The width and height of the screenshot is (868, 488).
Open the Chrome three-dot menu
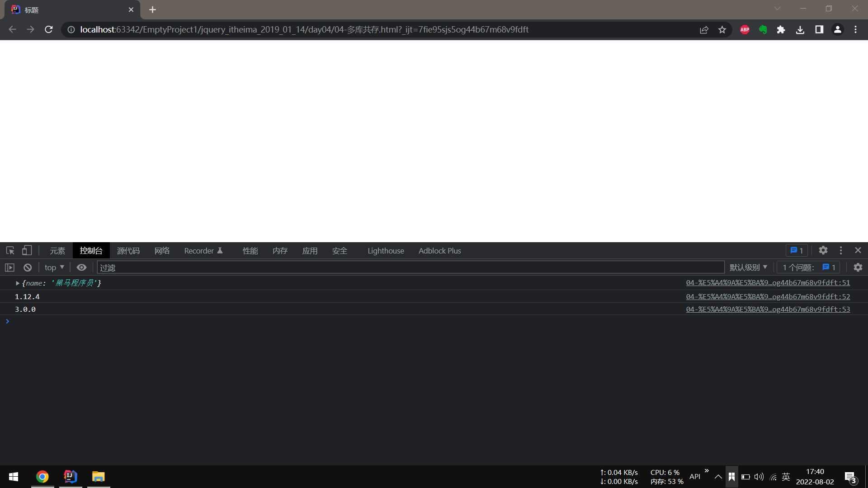(856, 30)
